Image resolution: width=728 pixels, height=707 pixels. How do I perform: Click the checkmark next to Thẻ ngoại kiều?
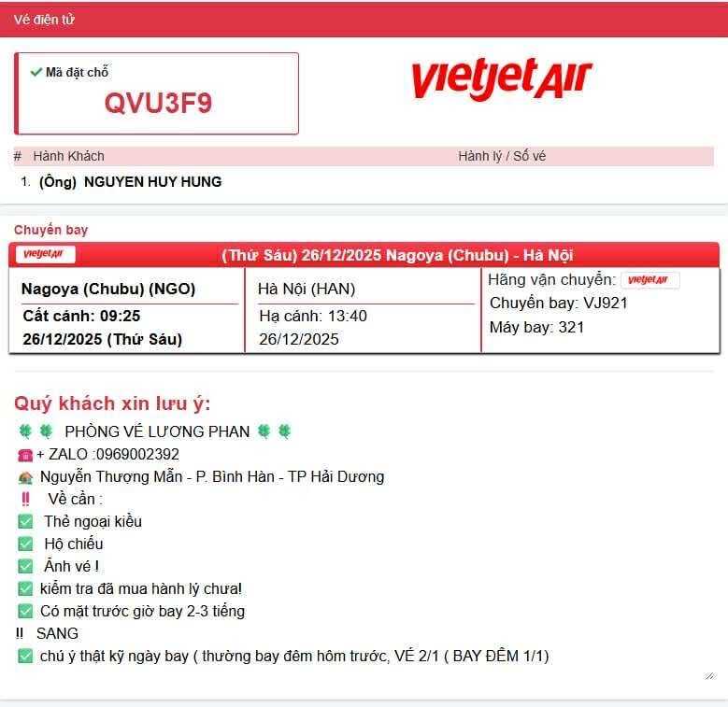[x=25, y=522]
